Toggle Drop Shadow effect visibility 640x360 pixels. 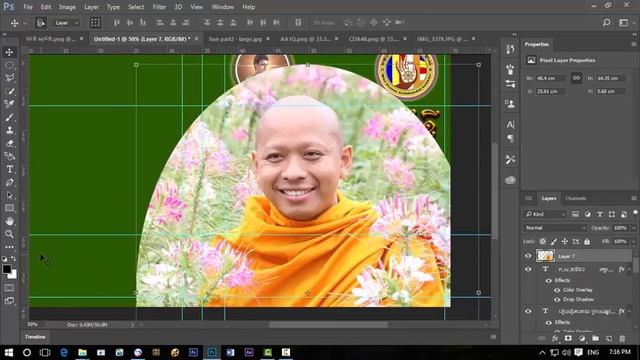[557, 300]
